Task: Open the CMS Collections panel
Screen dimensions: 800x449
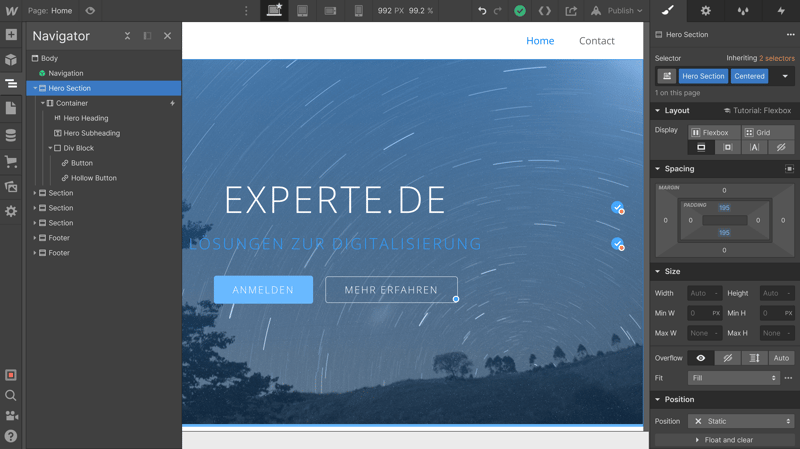Action: tap(11, 135)
